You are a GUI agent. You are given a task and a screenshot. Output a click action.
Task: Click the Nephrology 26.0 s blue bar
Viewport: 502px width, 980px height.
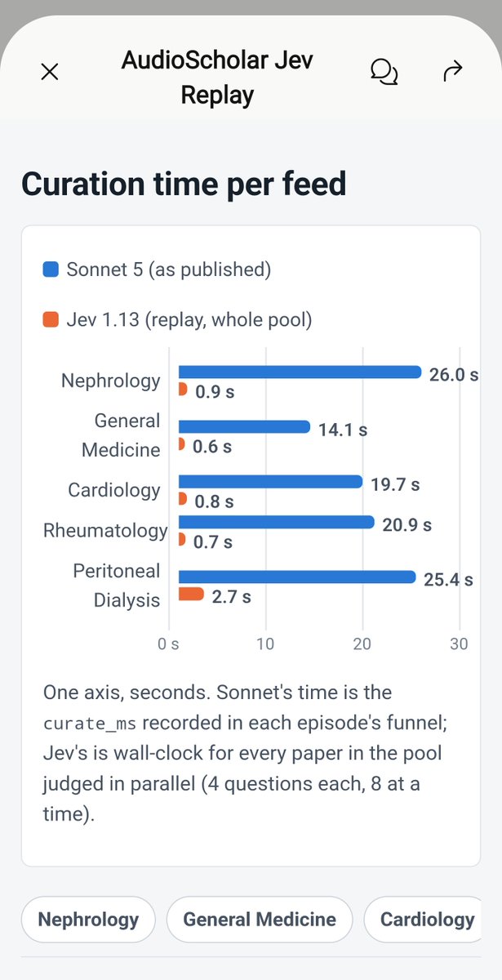pyautogui.click(x=300, y=372)
